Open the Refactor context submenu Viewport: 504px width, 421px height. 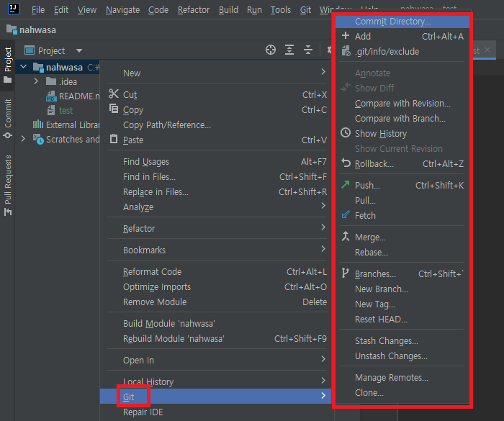[217, 229]
